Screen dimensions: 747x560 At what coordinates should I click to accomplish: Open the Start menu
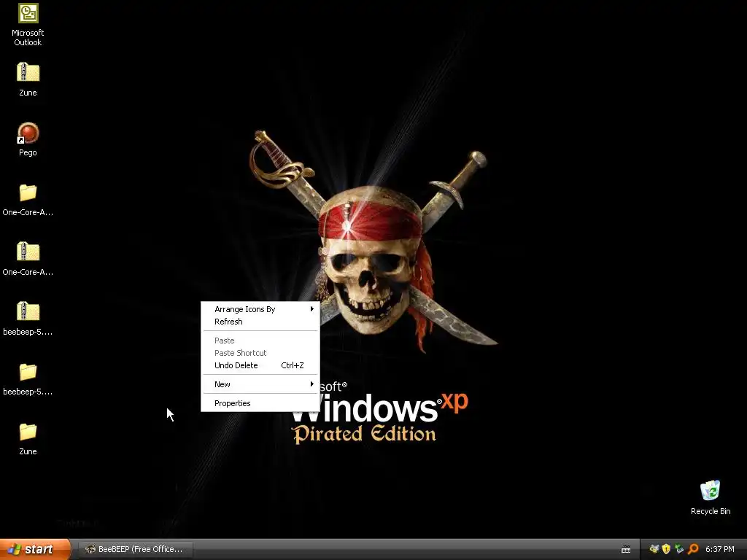[x=35, y=549]
